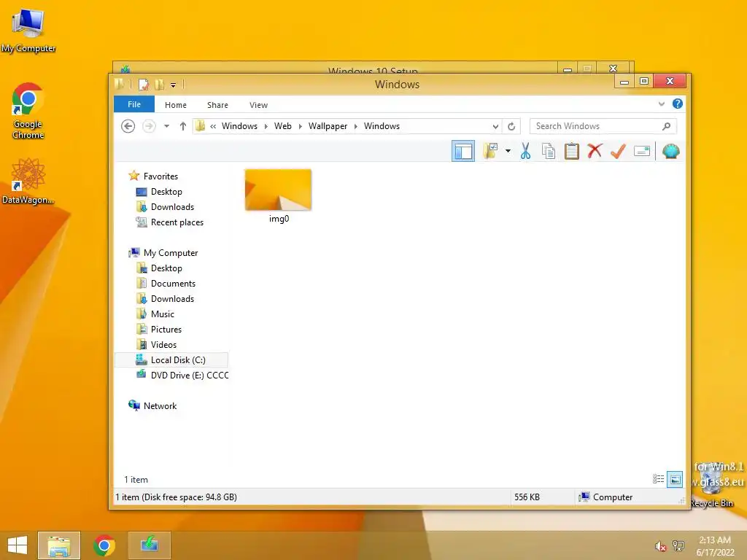This screenshot has height=560, width=747.
Task: Refresh the current folder
Action: click(511, 126)
